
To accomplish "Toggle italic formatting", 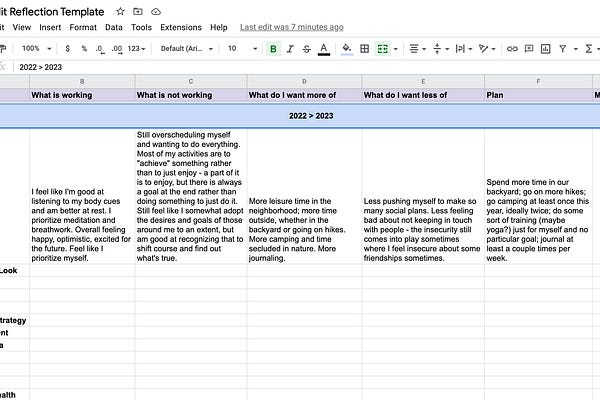I will pyautogui.click(x=290, y=49).
